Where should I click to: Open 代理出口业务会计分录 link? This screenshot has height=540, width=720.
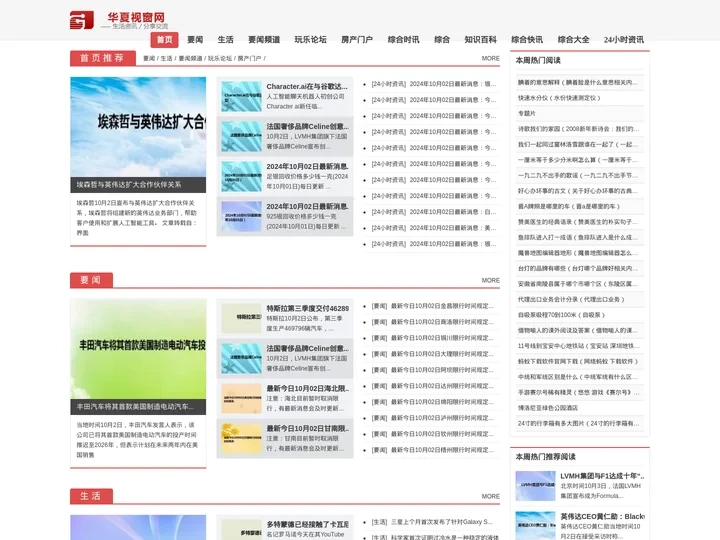571,299
